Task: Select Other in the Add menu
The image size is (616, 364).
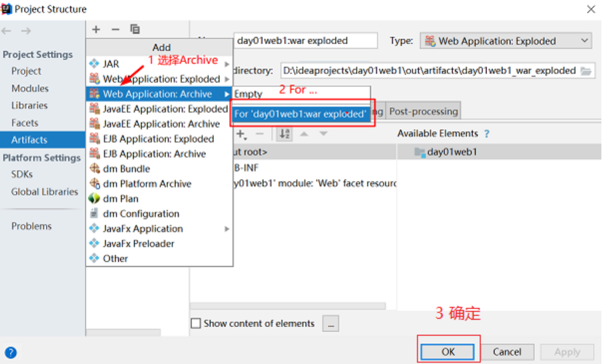Action: pos(159,258)
